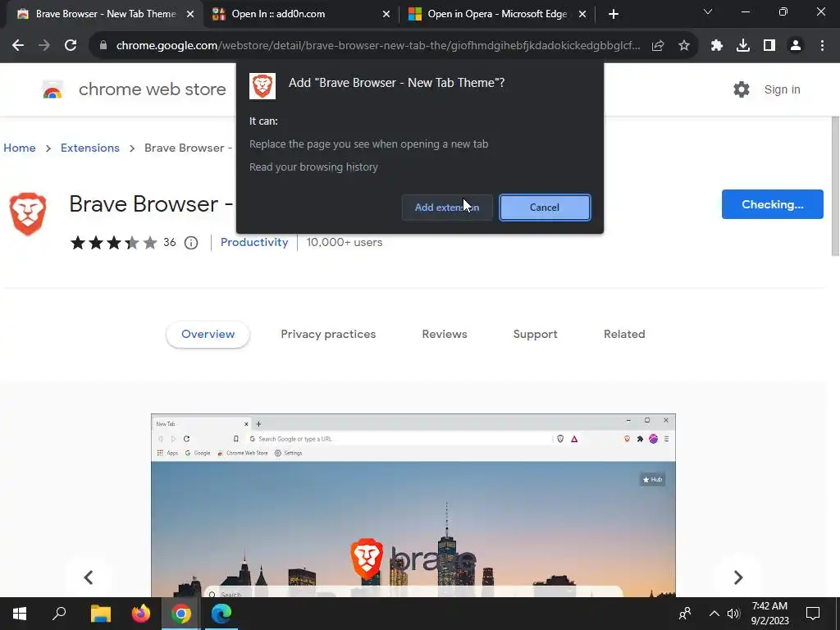840x630 pixels.
Task: Select the Overview tab
Action: (x=208, y=335)
